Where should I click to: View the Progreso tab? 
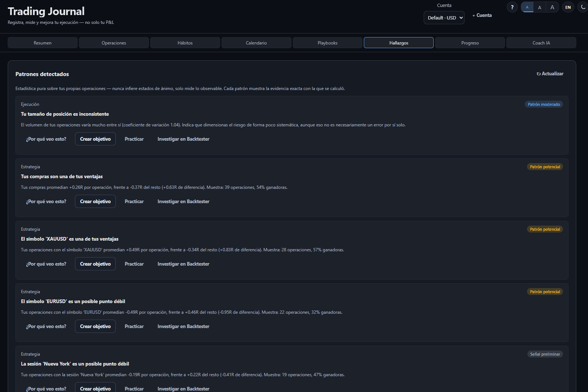point(470,43)
